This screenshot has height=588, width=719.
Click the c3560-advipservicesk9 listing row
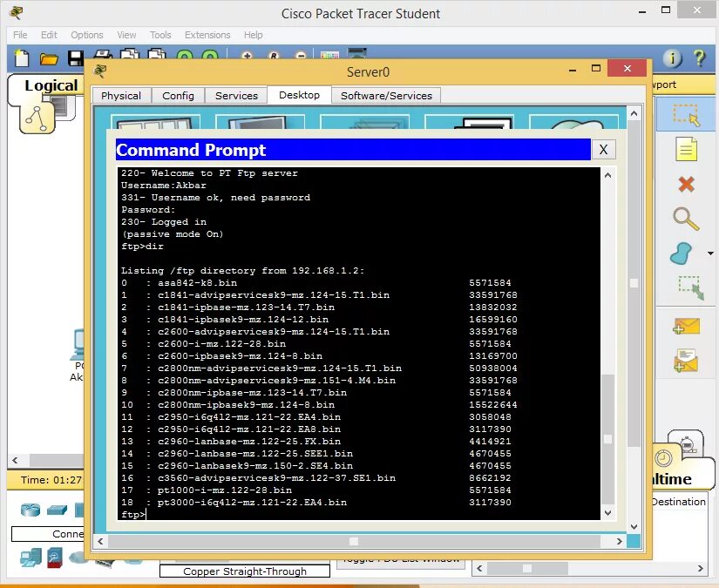[x=316, y=478]
